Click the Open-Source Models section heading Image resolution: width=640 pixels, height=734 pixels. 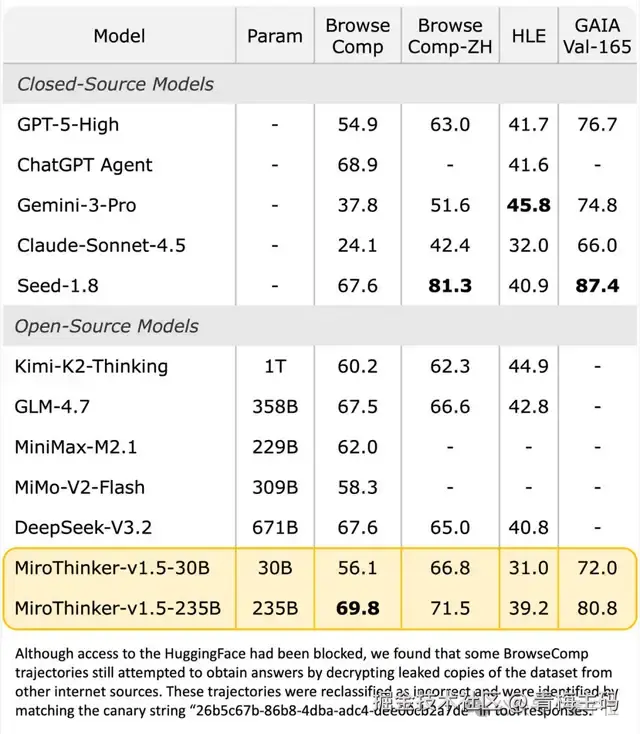point(108,326)
